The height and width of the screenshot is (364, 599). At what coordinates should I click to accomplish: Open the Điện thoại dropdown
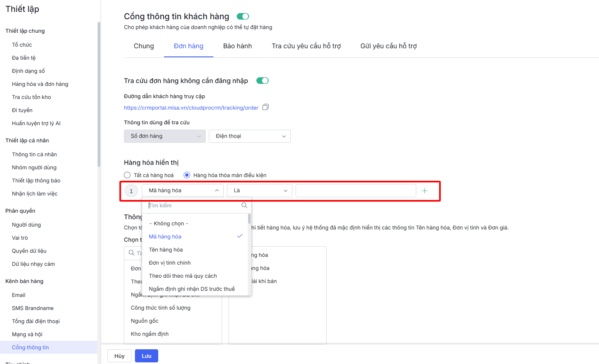pos(249,136)
